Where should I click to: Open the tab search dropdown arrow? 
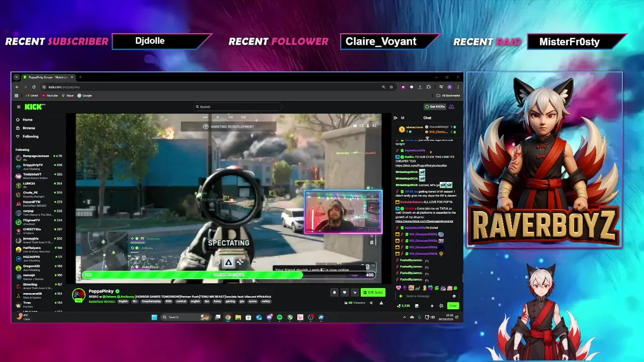17,77
